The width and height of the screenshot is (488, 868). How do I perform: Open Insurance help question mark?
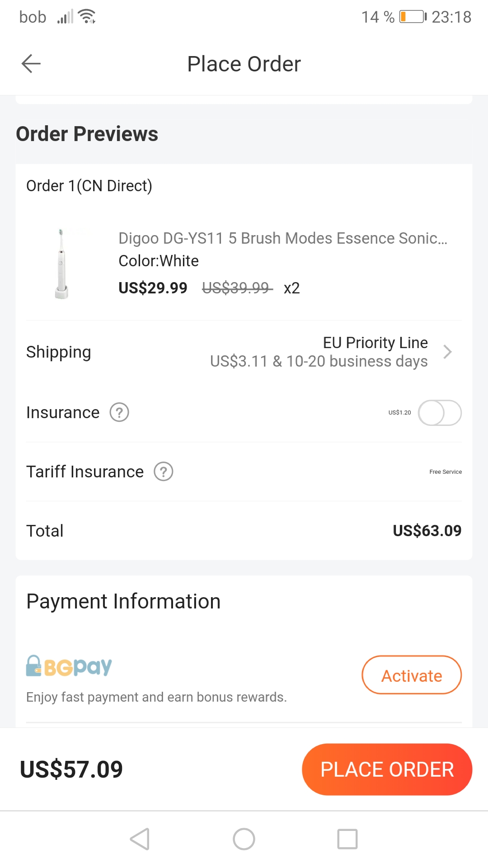tap(119, 412)
